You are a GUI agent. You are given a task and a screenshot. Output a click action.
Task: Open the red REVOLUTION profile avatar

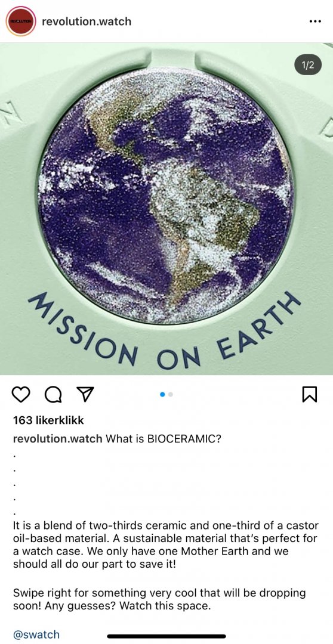pyautogui.click(x=21, y=21)
